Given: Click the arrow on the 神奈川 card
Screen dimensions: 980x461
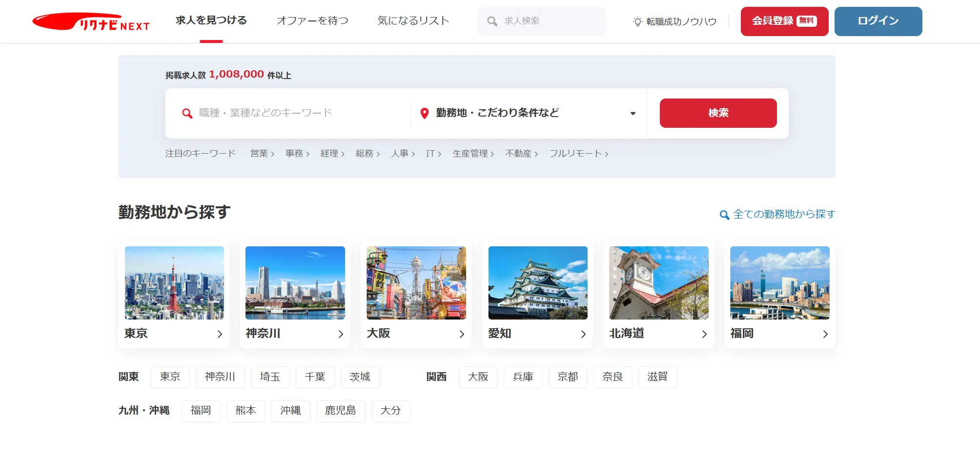Looking at the screenshot, I should click(x=341, y=334).
